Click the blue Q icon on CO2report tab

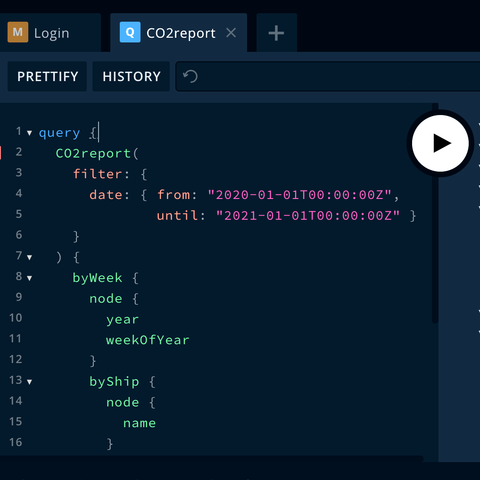pyautogui.click(x=130, y=32)
